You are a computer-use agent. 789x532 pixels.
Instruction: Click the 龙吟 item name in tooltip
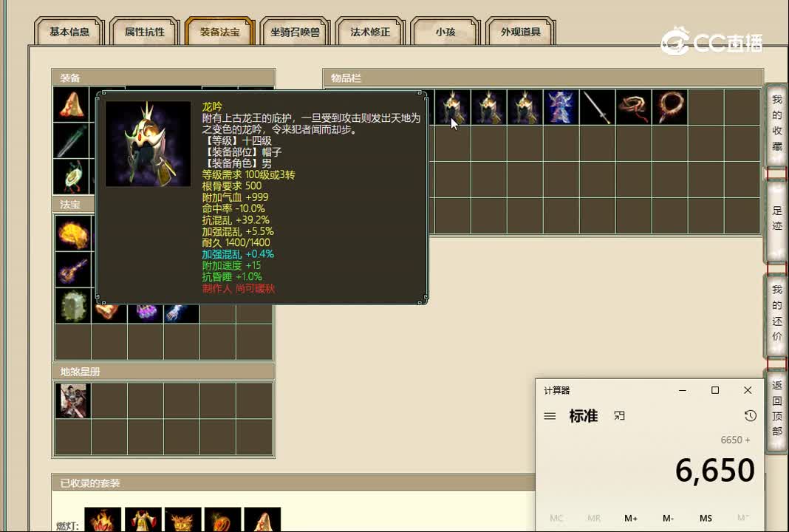(x=212, y=106)
